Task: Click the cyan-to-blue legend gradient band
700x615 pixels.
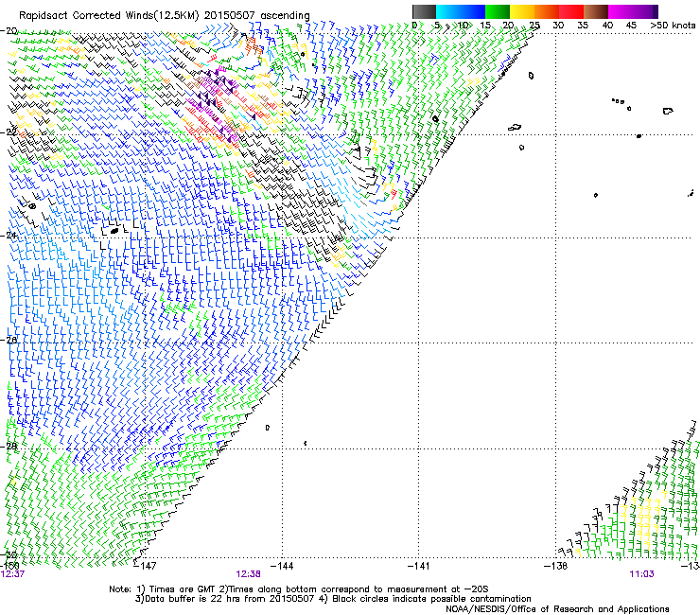Action: click(461, 11)
